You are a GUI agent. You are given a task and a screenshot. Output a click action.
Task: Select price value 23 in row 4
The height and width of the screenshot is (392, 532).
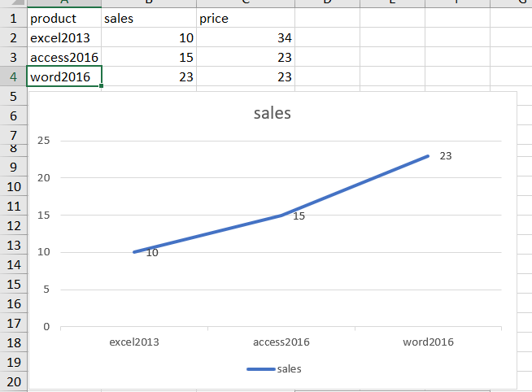[246, 76]
